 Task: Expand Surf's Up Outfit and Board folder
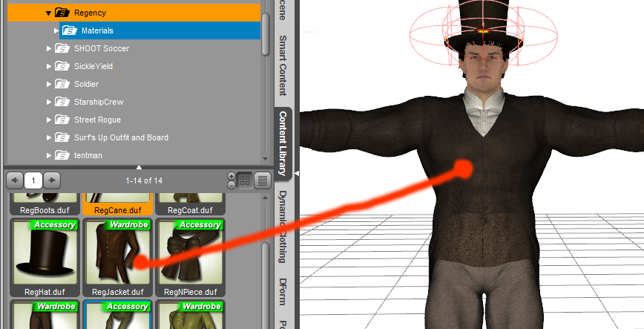coord(49,138)
